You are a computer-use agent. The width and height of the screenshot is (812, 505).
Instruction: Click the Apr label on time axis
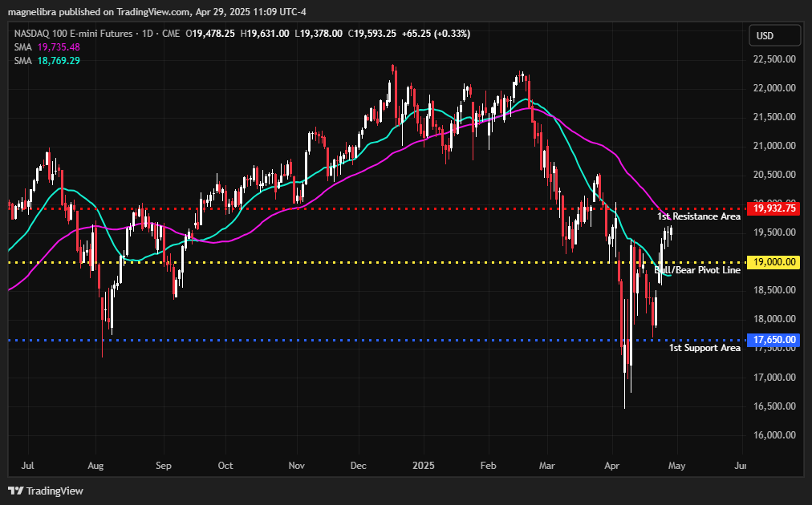tap(612, 466)
